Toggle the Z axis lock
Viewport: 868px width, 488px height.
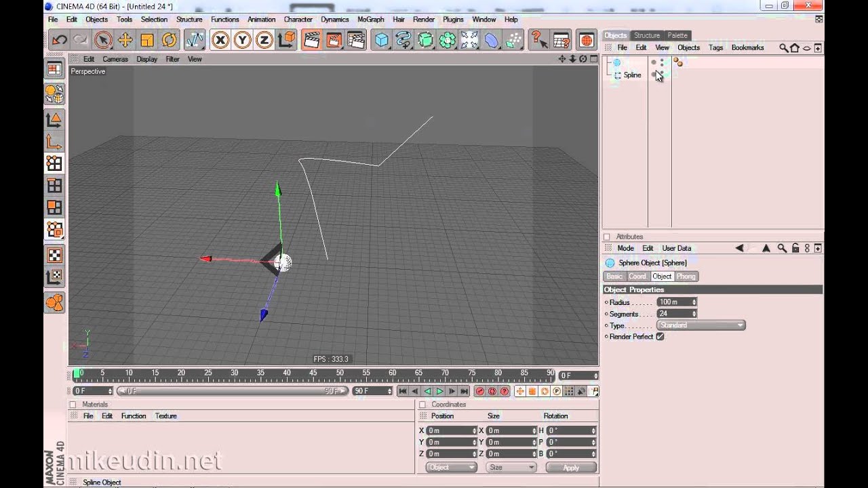click(x=264, y=40)
